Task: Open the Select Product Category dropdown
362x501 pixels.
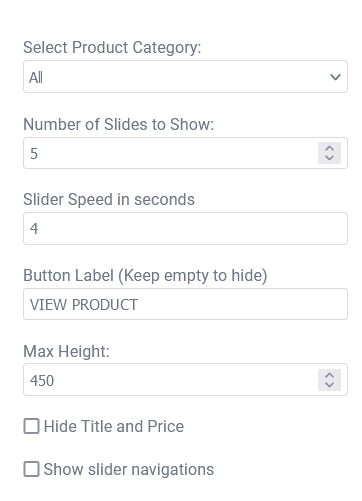Action: click(185, 77)
